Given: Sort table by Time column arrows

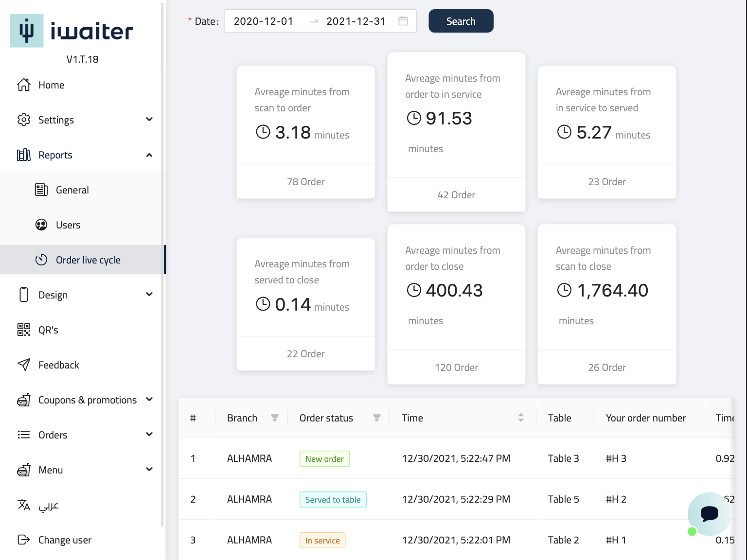Looking at the screenshot, I should (x=521, y=418).
